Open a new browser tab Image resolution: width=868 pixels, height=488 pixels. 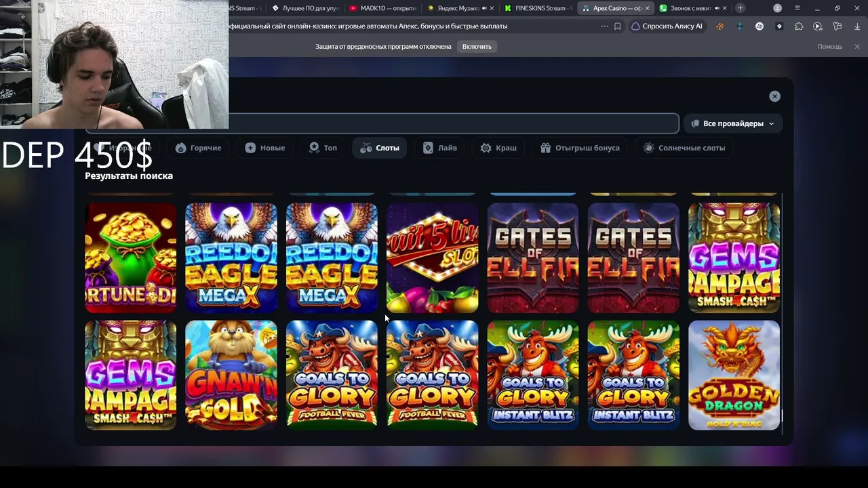coord(740,8)
